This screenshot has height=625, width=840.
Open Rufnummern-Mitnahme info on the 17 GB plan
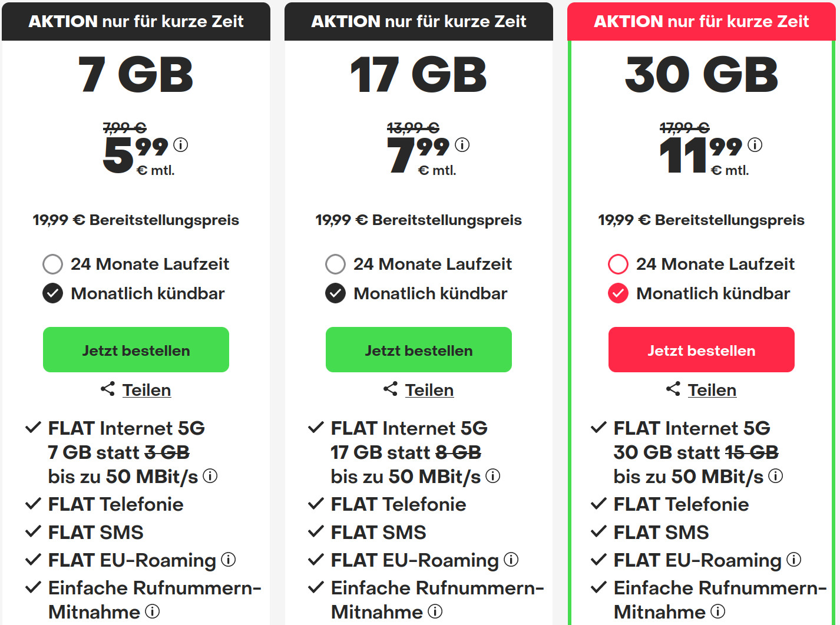point(436,611)
